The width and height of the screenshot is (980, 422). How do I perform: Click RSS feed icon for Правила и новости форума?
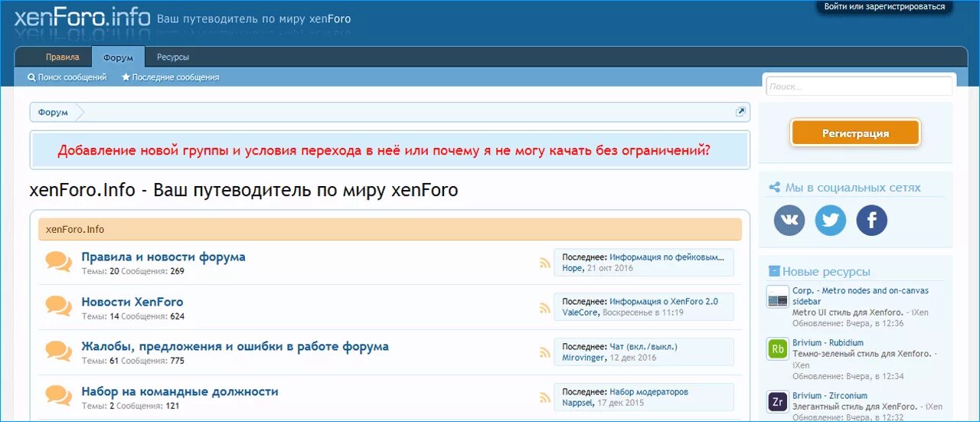tap(544, 263)
